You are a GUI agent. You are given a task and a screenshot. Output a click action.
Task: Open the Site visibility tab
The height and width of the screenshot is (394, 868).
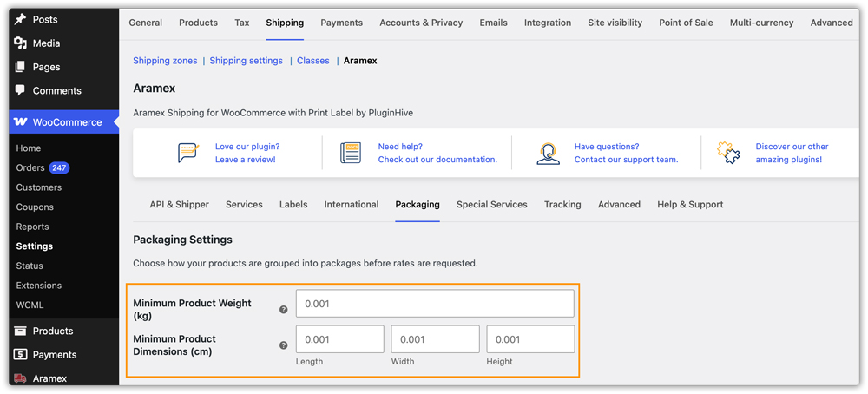click(x=615, y=23)
